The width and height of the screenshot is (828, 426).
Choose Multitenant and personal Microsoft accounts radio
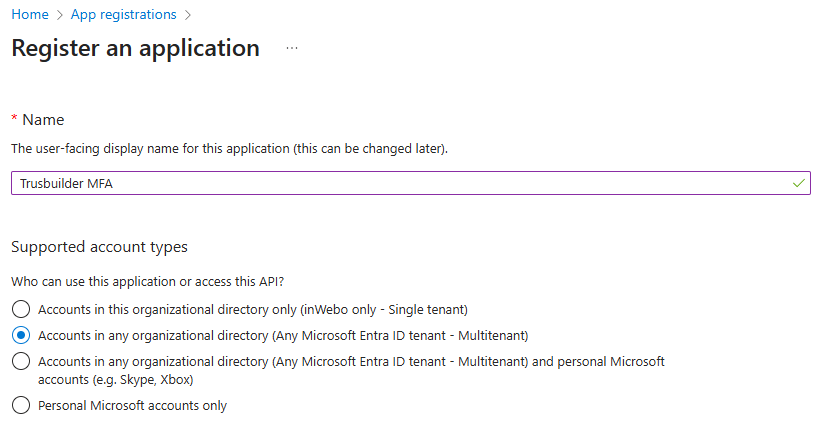[20, 361]
